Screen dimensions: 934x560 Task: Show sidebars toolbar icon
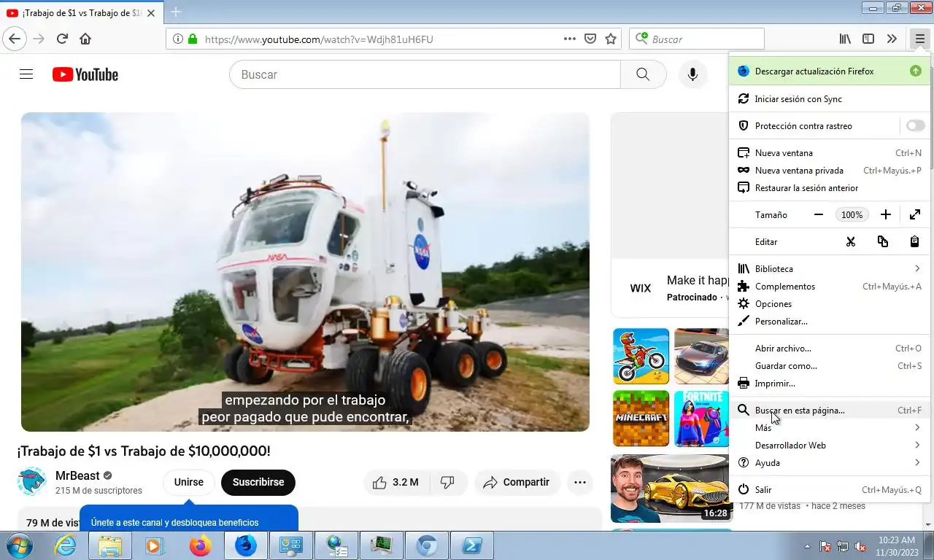click(x=868, y=39)
